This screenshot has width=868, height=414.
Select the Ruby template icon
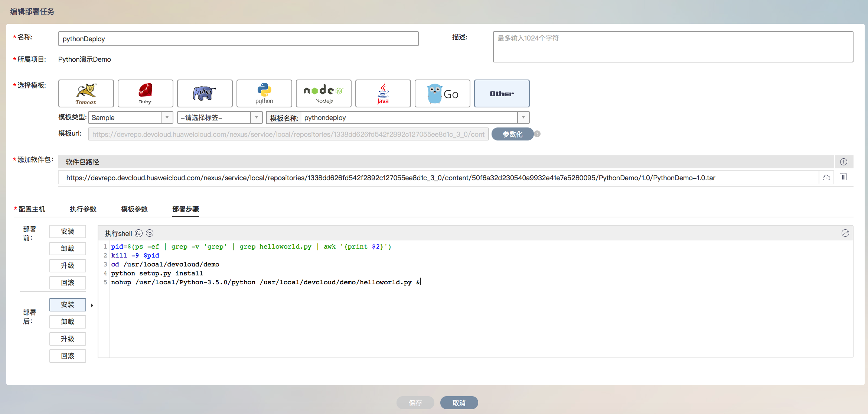click(x=145, y=93)
